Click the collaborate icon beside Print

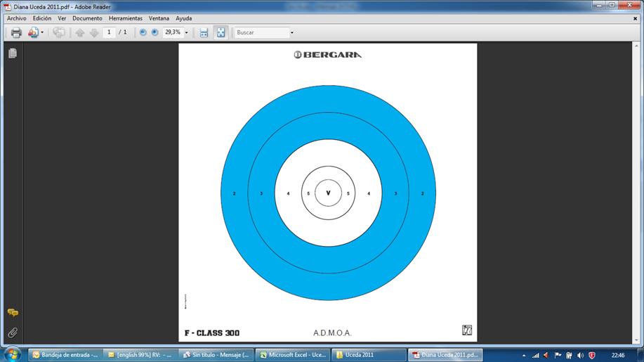[x=33, y=32]
